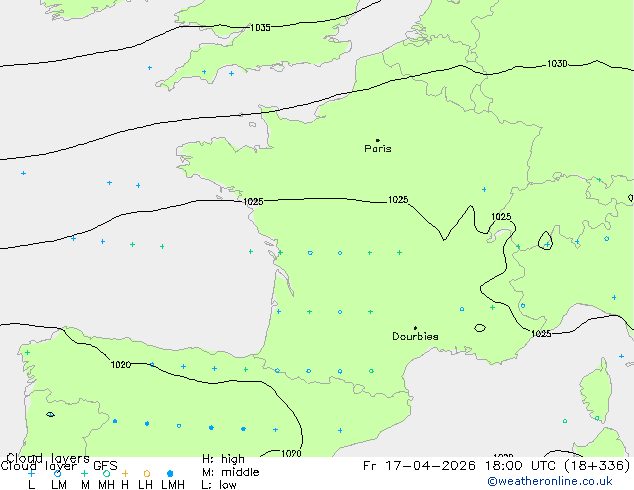Screen dimensions: 634x490
Task: Click the Cloud layers title text
Action: tap(48, 458)
